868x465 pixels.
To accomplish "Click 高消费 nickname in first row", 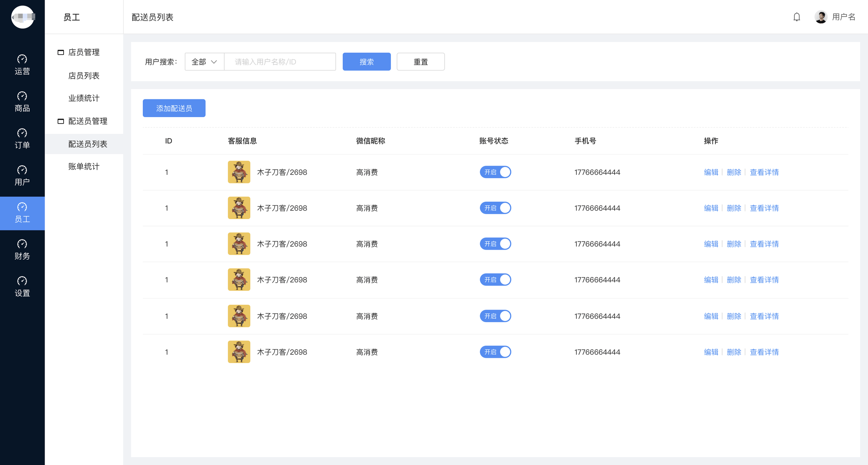I will [367, 172].
